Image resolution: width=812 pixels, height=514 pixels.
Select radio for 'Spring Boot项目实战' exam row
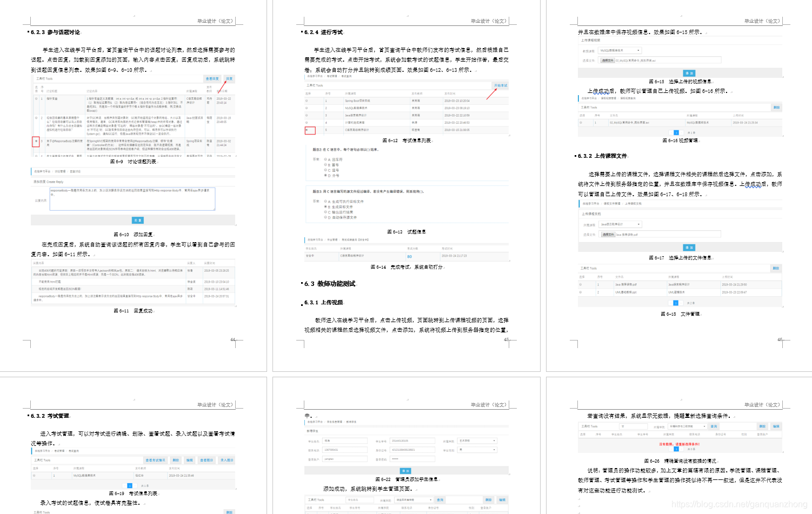[x=307, y=101]
